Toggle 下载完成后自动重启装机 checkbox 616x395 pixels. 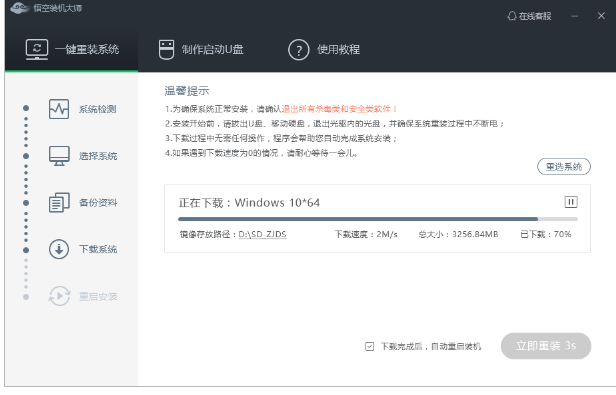[x=369, y=346]
